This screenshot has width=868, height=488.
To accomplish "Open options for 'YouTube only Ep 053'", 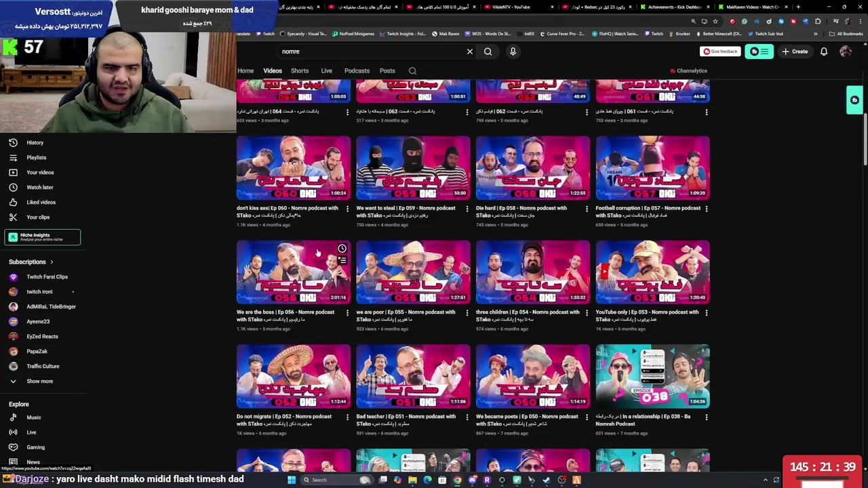I will point(706,313).
